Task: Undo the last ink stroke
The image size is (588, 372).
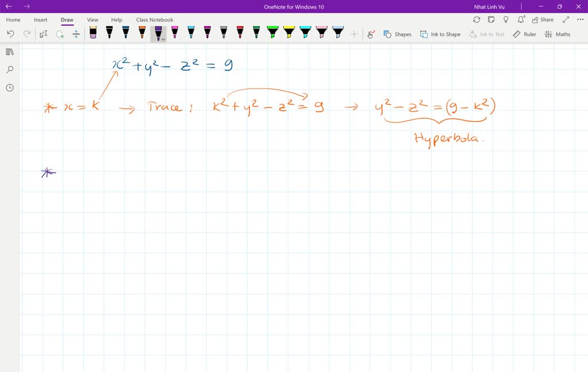Action: tap(10, 34)
